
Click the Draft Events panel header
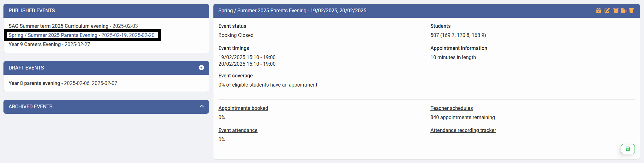[x=95, y=68]
